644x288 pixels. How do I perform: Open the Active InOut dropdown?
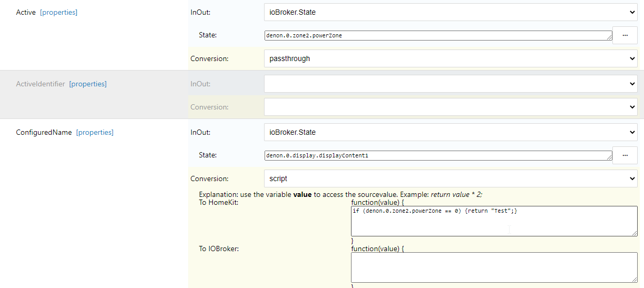(x=451, y=12)
